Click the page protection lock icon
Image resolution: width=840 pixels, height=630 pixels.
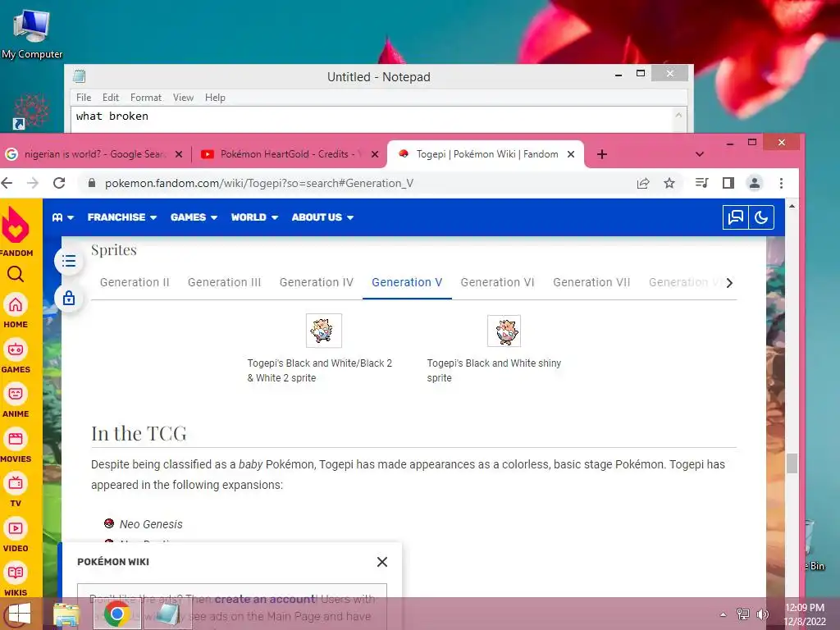coord(69,298)
